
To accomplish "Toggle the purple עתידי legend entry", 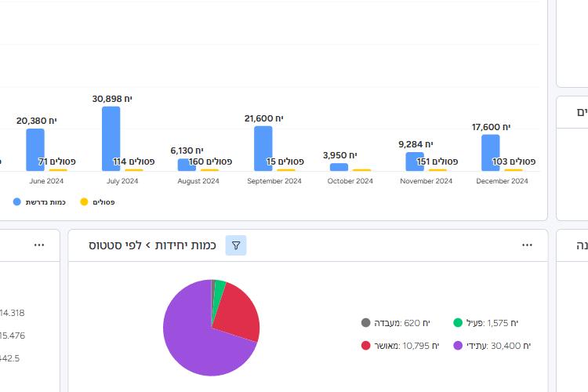I will pos(492,345).
